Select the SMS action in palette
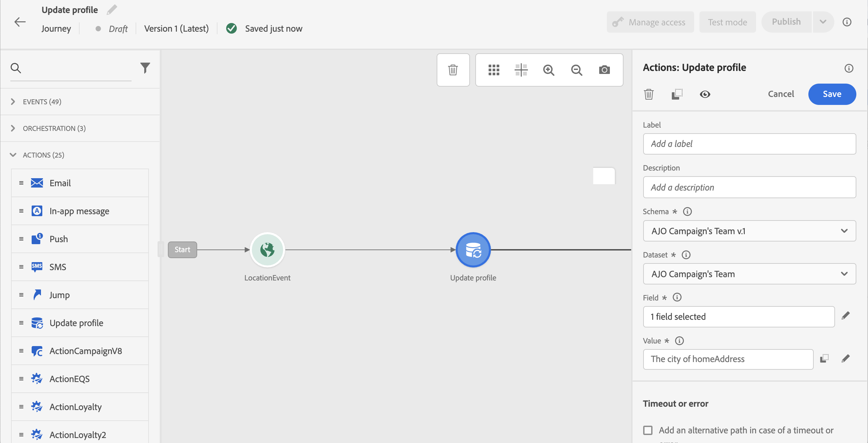 coord(58,267)
